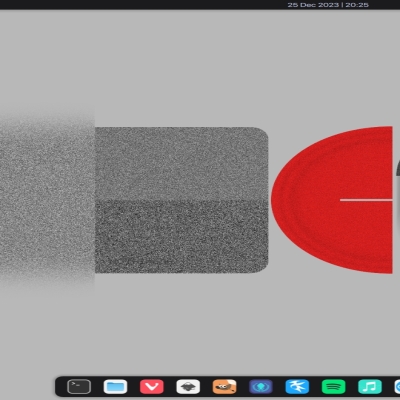Launch the blue bird app icon

(297, 387)
